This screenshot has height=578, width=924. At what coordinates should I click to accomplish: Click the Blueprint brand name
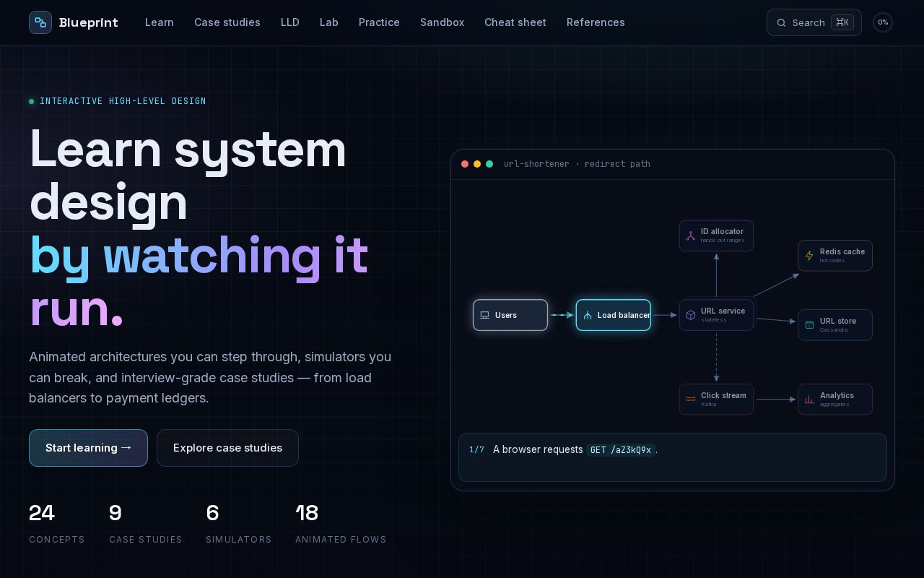coord(89,22)
